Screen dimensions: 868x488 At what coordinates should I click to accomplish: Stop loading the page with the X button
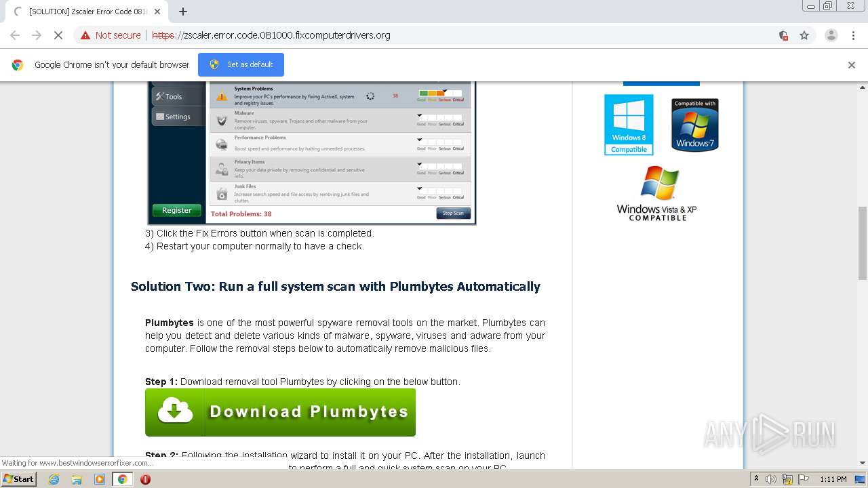pos(58,35)
